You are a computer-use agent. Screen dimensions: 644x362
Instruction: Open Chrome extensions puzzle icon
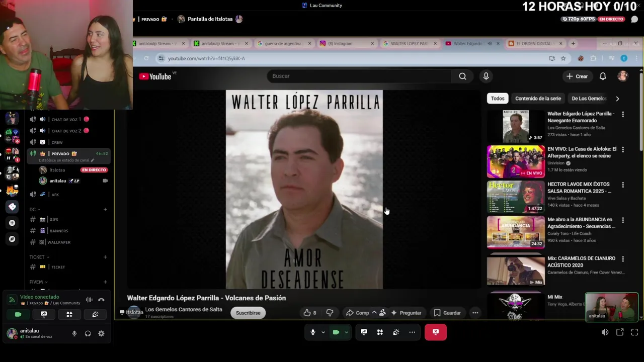point(593,58)
